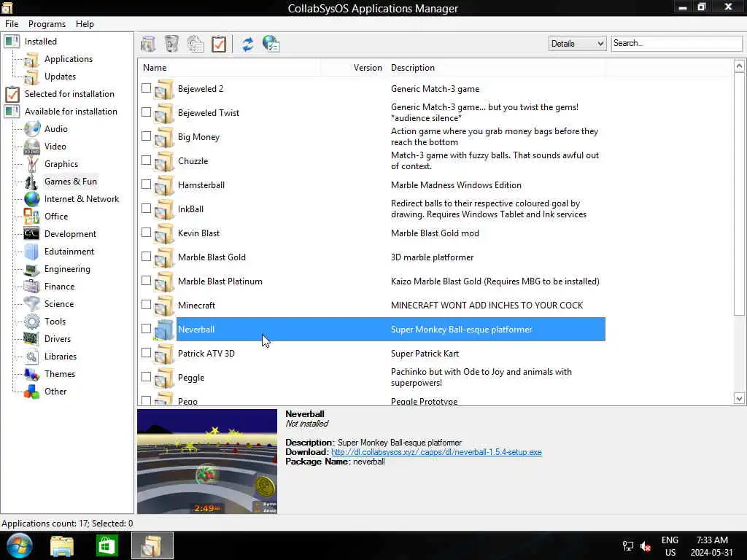The image size is (747, 560).
Task: Select the Engineering category icon
Action: (x=32, y=269)
